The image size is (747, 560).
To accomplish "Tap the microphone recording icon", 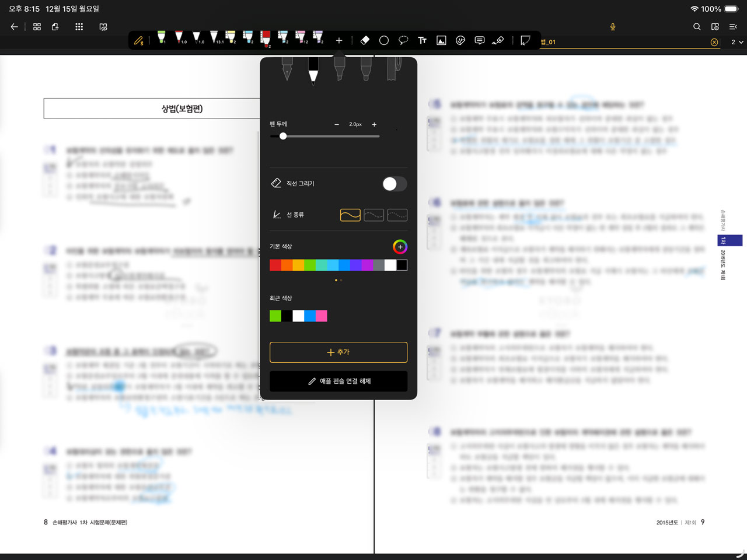I will (613, 27).
